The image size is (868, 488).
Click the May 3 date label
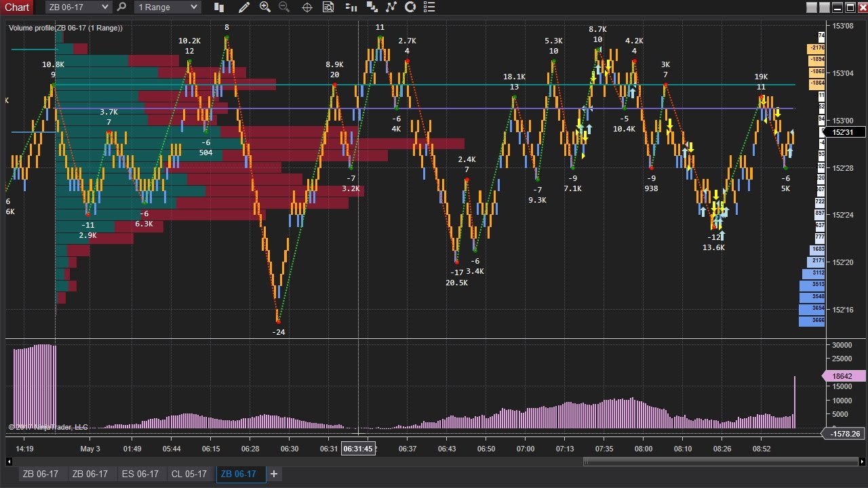(90, 449)
